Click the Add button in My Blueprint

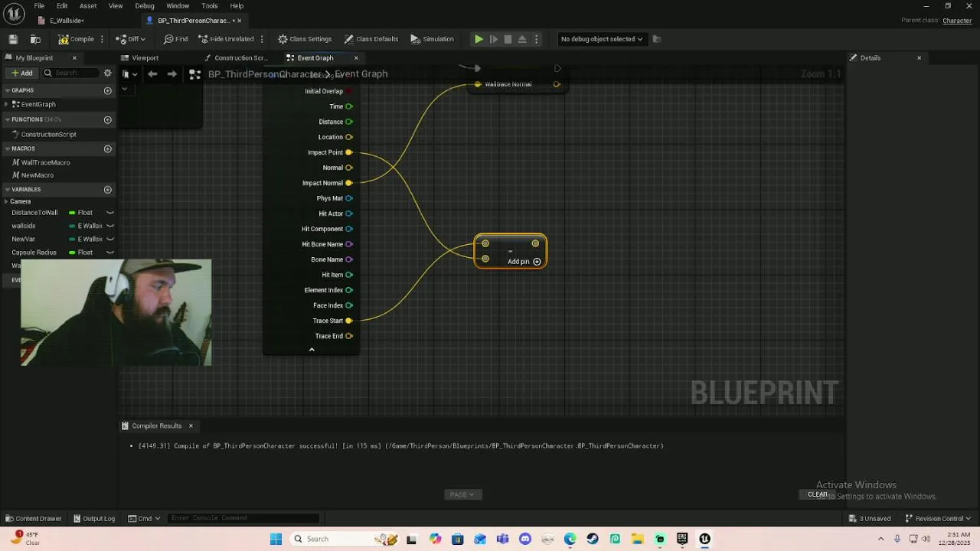[x=21, y=73]
